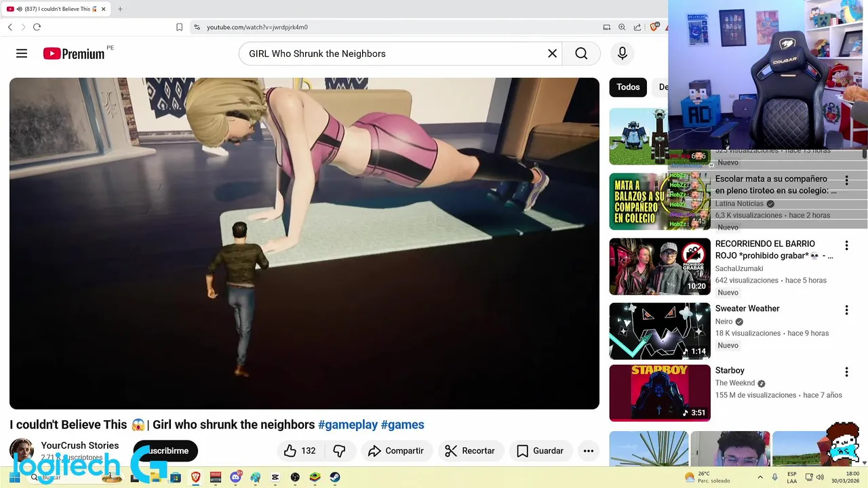Image resolution: width=868 pixels, height=488 pixels.
Task: Click the Compartir button
Action: pos(397,451)
